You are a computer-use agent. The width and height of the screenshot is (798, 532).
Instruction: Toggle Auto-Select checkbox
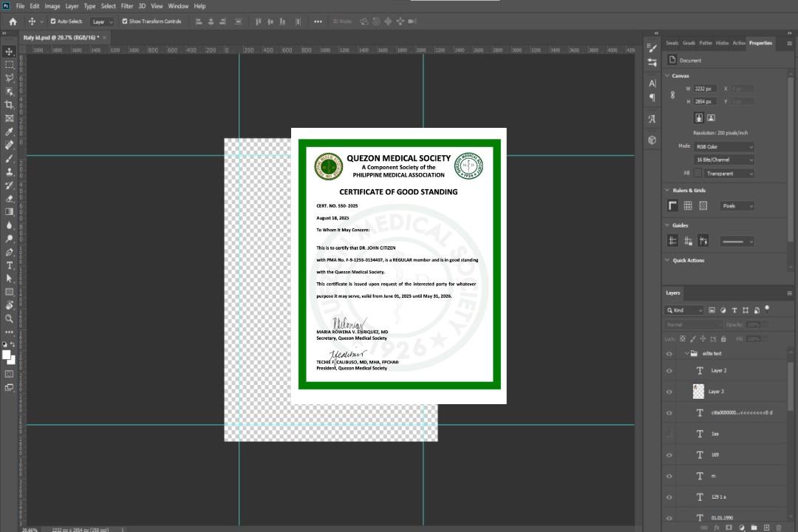click(x=53, y=21)
